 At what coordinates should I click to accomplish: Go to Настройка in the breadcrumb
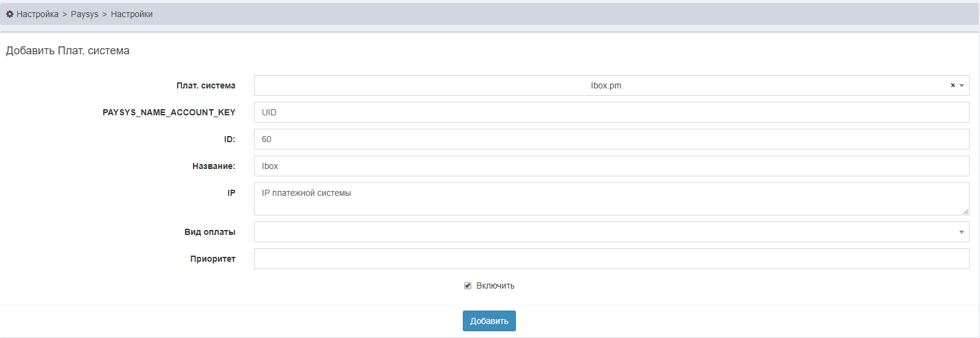(37, 14)
